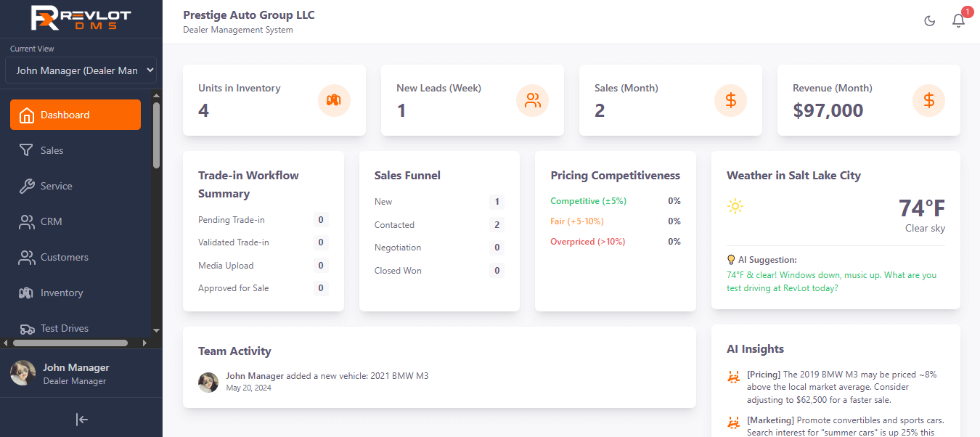Click John Manager's profile avatar in the sidebar
This screenshot has width=980, height=437.
23,373
